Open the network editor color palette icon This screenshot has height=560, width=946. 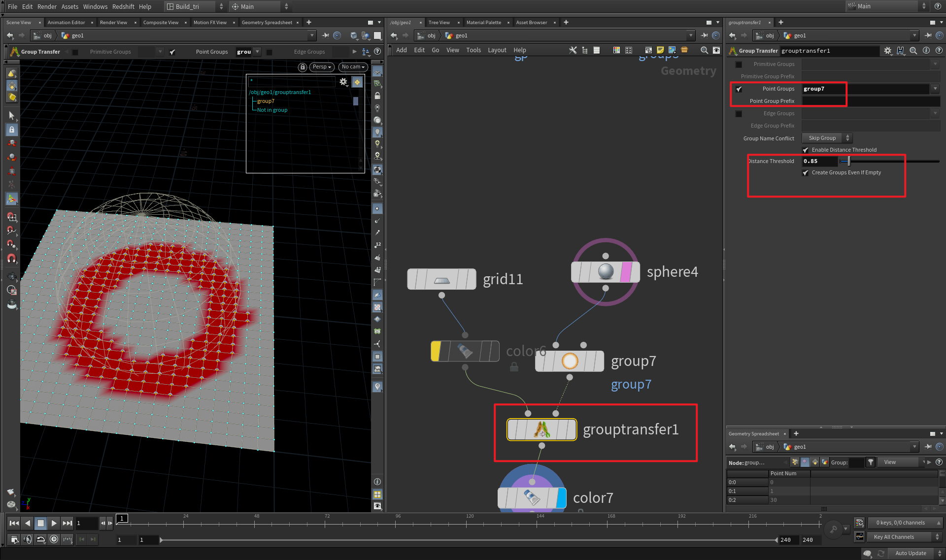click(616, 50)
